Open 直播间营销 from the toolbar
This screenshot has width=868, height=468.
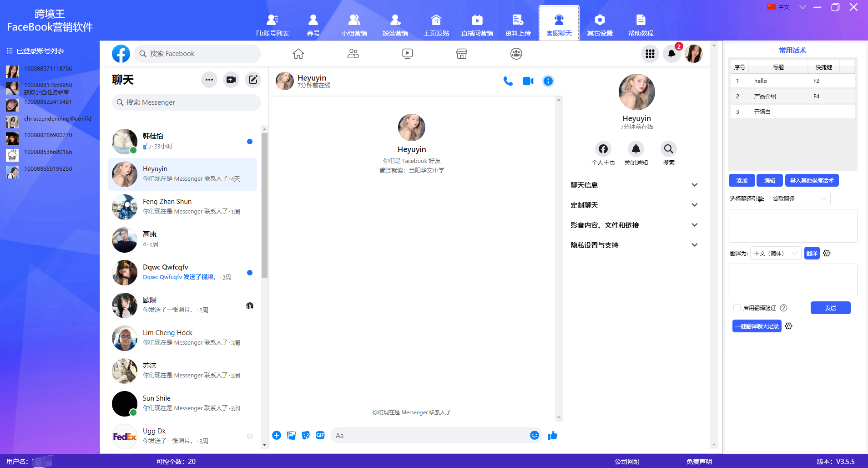click(476, 24)
